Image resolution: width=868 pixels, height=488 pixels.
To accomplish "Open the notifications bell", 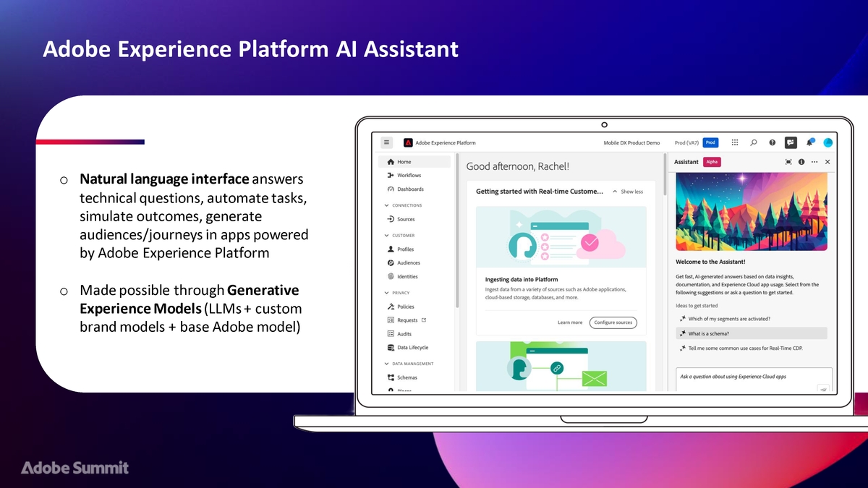I will tap(810, 142).
